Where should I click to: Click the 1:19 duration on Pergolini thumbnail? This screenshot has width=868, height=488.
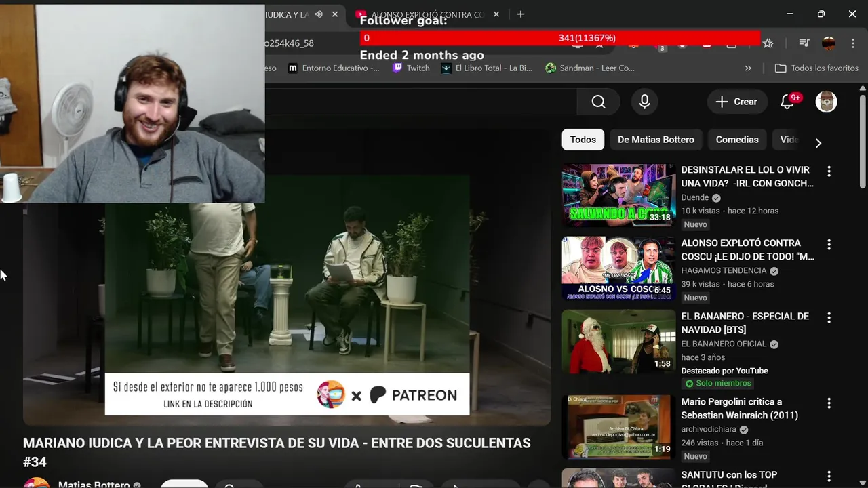(663, 449)
